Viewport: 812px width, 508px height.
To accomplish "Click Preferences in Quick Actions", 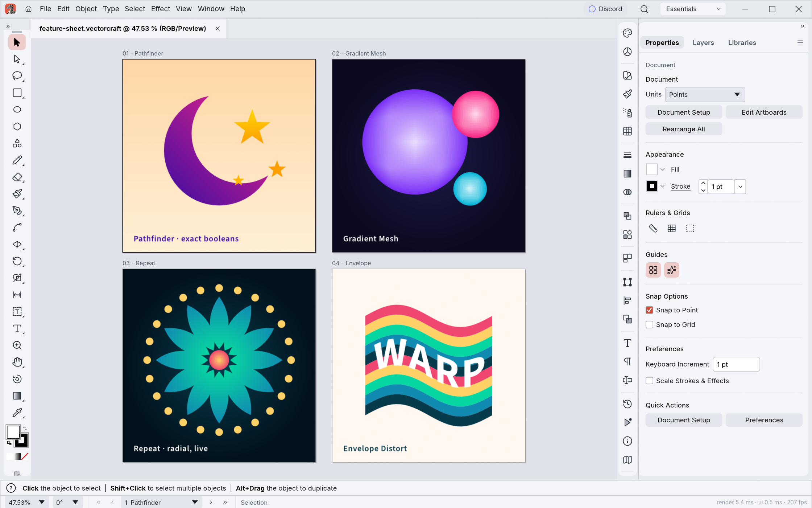I will (764, 420).
